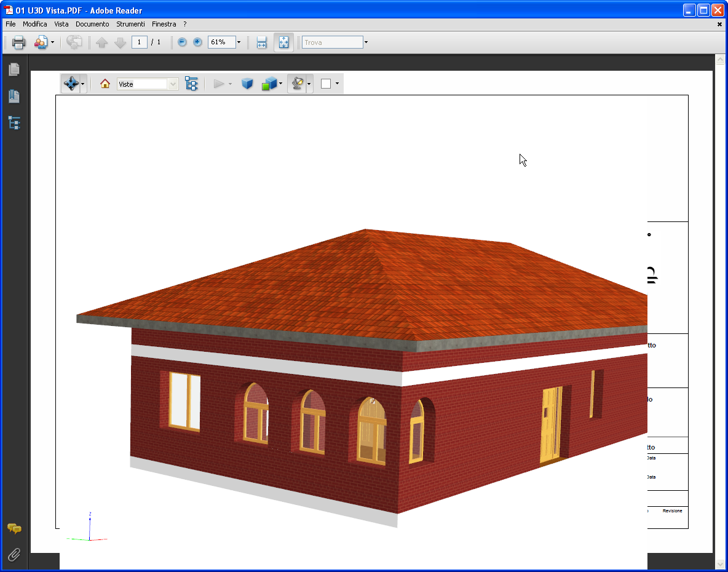Open the Strumenti menu

130,24
